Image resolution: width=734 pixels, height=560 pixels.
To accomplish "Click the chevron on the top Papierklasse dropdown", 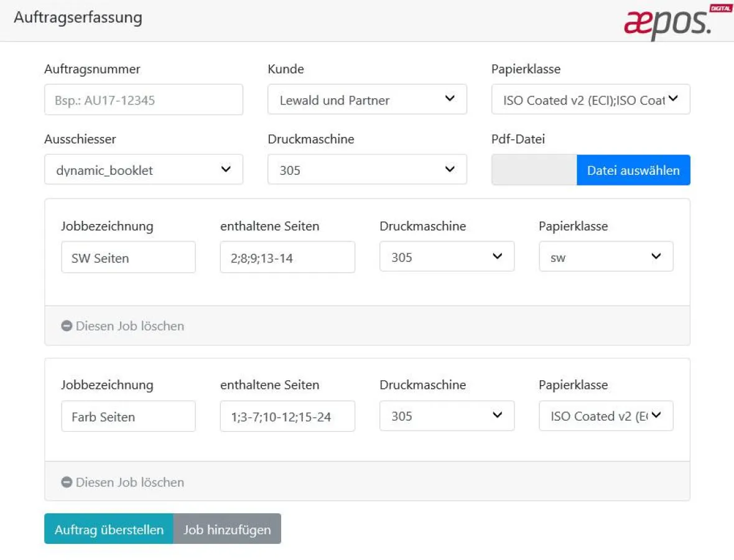I will [x=673, y=100].
